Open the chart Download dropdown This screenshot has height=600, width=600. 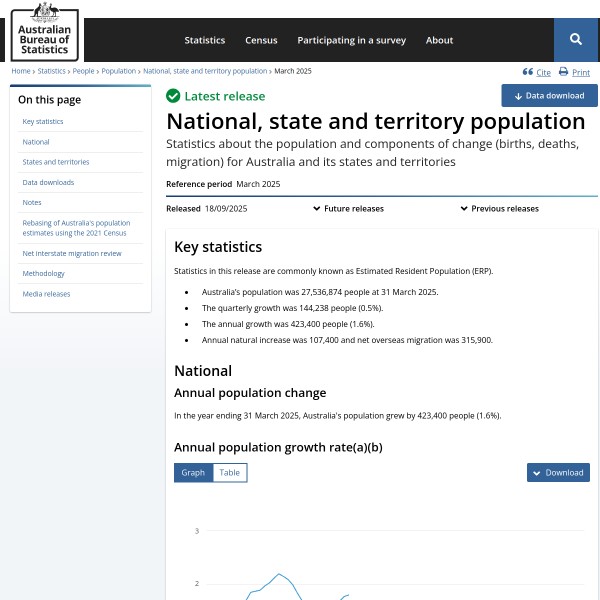point(558,472)
